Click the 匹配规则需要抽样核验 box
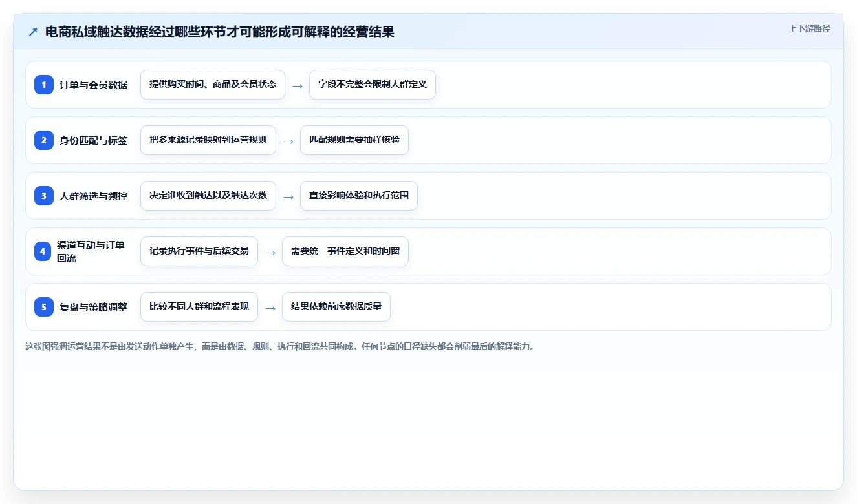The width and height of the screenshot is (857, 504). click(x=354, y=140)
